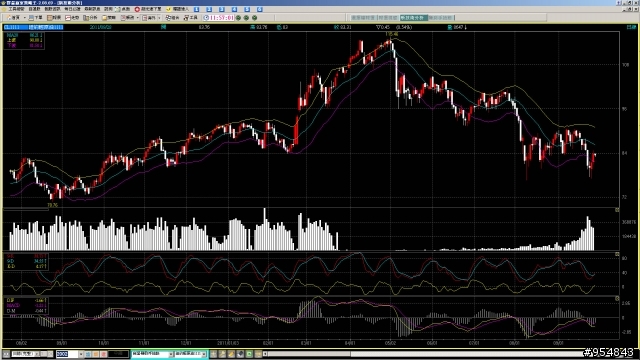
Task: Click the bottom scrollbar left arrow
Action: point(265,354)
